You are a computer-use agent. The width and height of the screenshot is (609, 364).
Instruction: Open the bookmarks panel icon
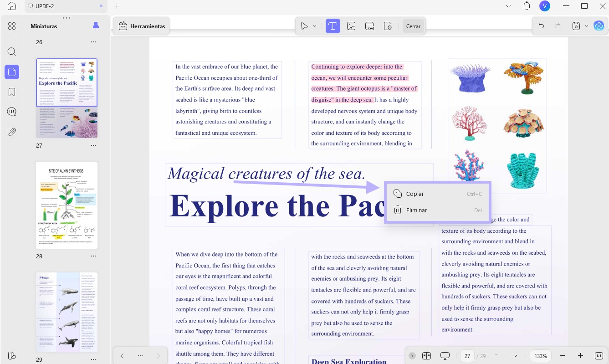(12, 92)
